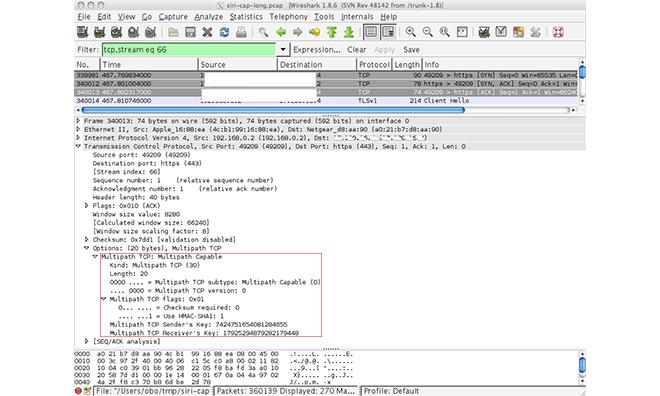Open the Internals menu
The width and height of the screenshot is (660, 396).
click(357, 17)
